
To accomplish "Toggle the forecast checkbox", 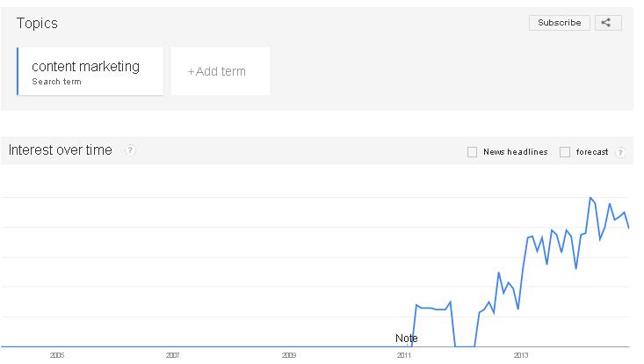I will [565, 152].
